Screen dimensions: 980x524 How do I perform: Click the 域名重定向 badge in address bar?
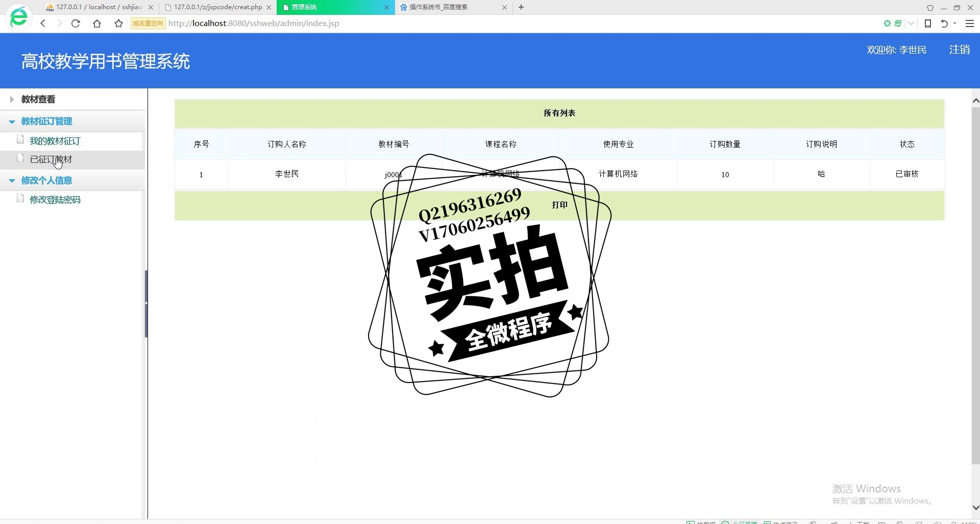[x=148, y=23]
